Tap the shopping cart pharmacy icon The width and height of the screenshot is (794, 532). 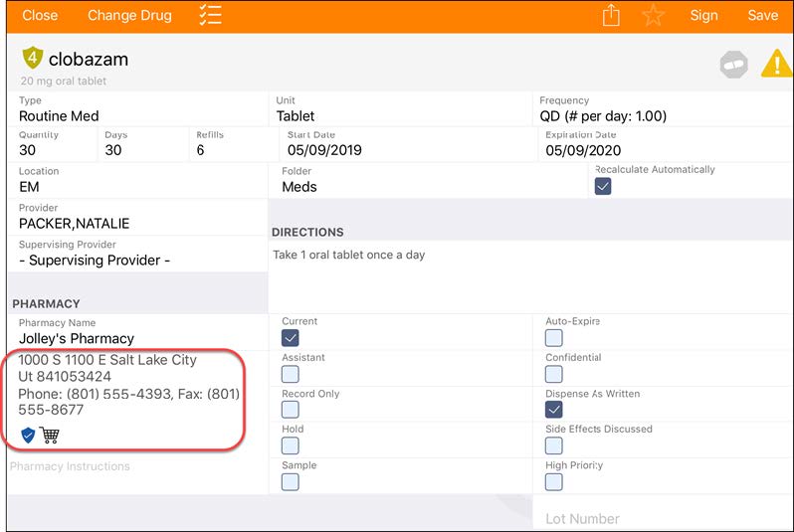pos(49,435)
